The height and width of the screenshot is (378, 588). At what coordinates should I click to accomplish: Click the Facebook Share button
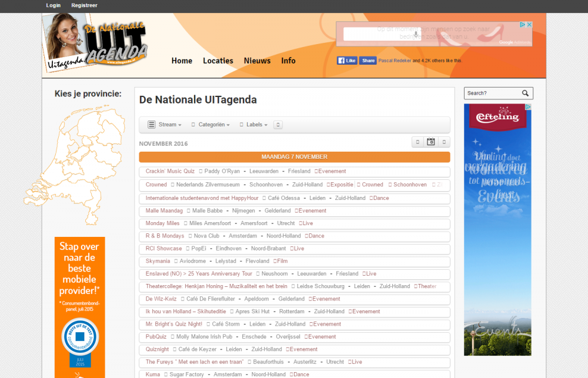click(x=368, y=61)
